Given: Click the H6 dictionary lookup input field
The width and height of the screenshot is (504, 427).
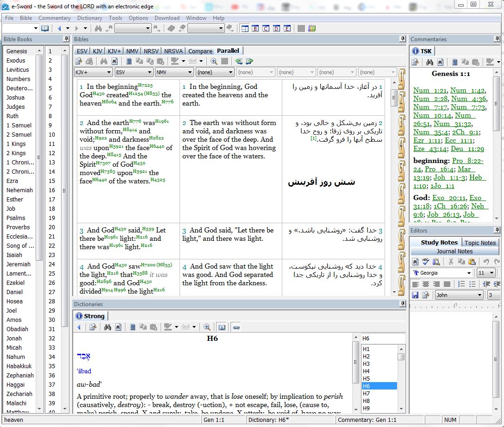Looking at the screenshot, I should click(x=383, y=338).
